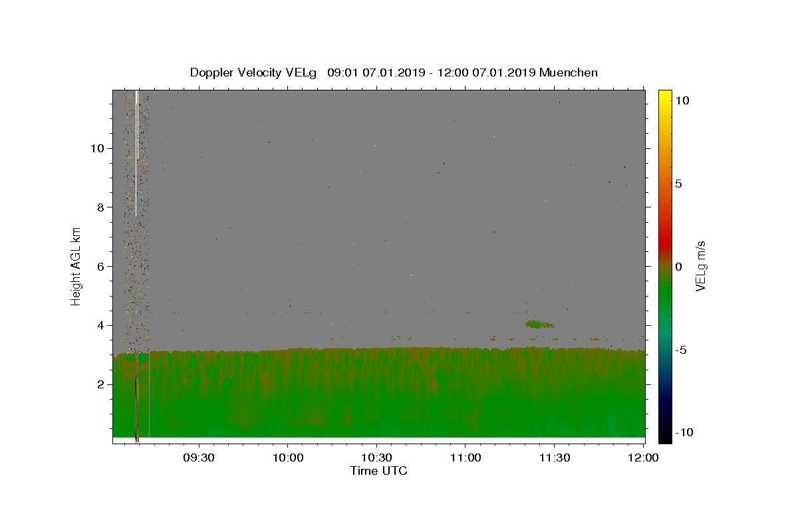Click the '10:00' time axis label

pos(288,458)
